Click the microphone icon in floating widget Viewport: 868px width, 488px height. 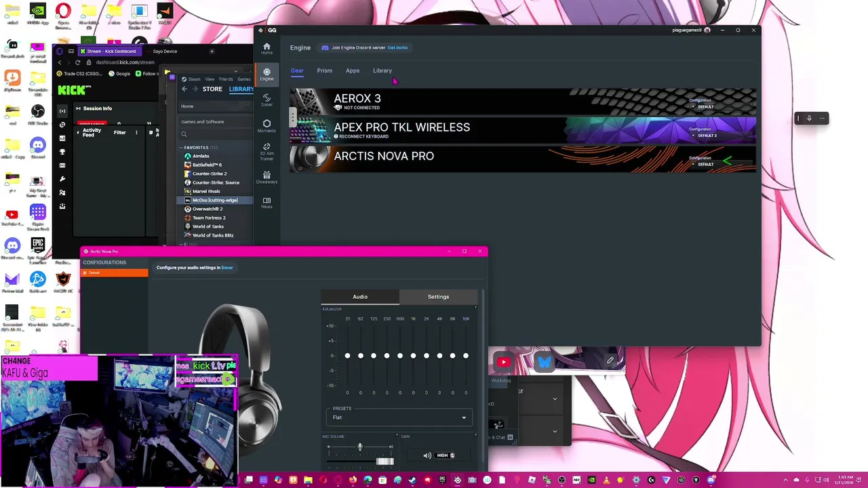tap(809, 118)
